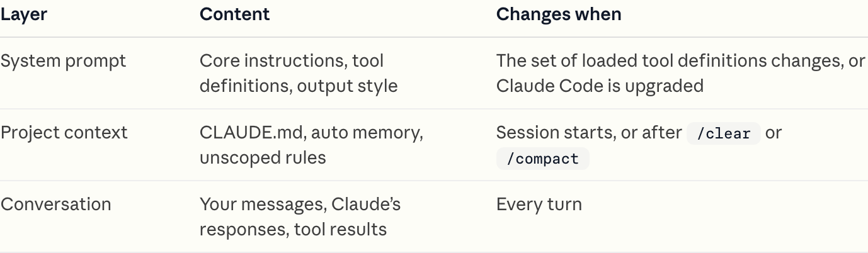The image size is (868, 253).
Task: Select the Conversation row label
Action: click(x=55, y=205)
